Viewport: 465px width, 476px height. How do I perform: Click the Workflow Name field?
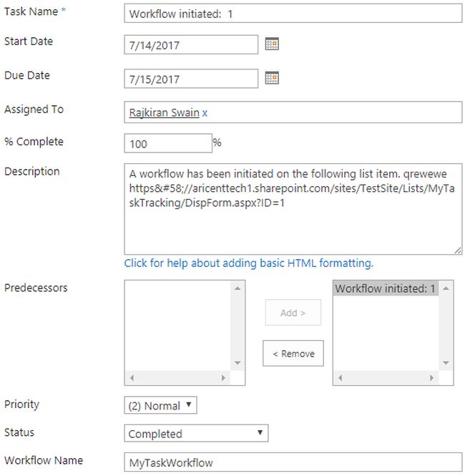point(293,462)
